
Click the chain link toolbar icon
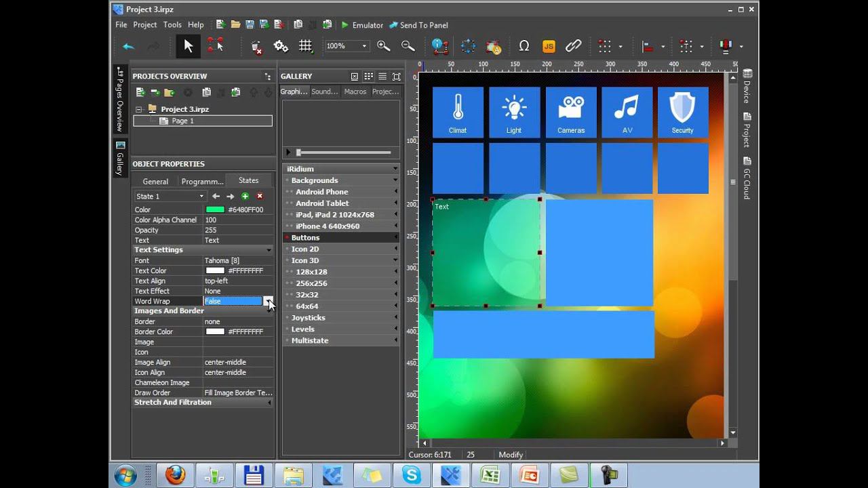pos(574,46)
